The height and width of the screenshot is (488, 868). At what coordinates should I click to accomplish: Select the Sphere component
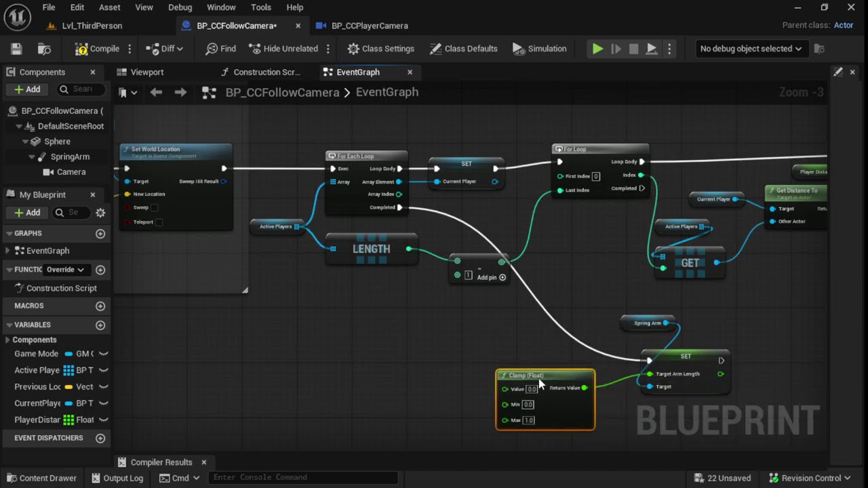pyautogui.click(x=57, y=141)
